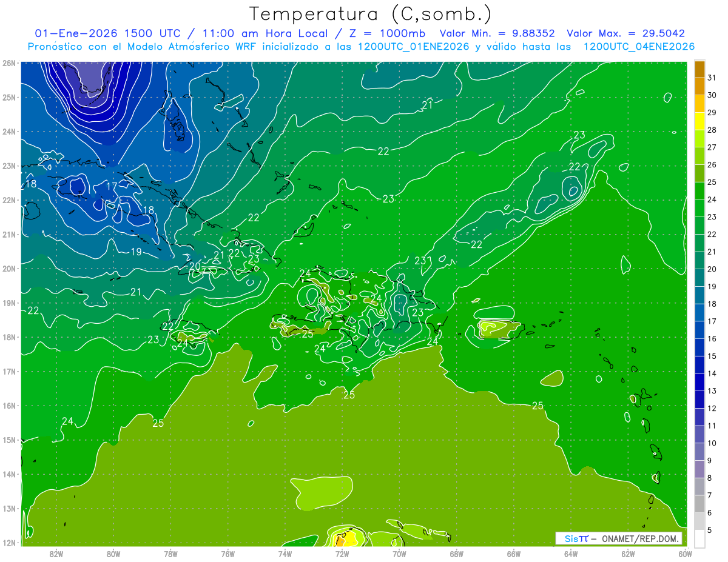The image size is (728, 562).
Task: Click the '74W' longitude axis label
Action: tap(285, 554)
